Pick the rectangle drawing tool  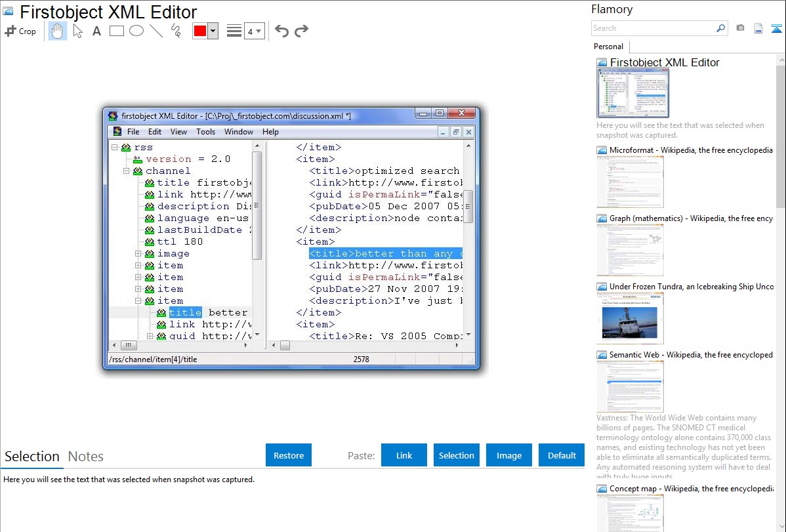click(117, 31)
